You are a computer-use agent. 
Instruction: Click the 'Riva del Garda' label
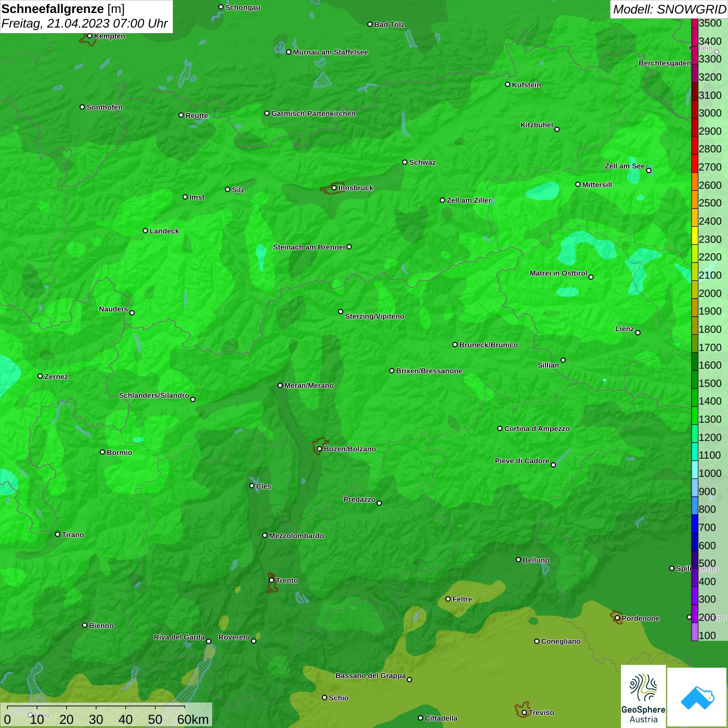tap(179, 637)
